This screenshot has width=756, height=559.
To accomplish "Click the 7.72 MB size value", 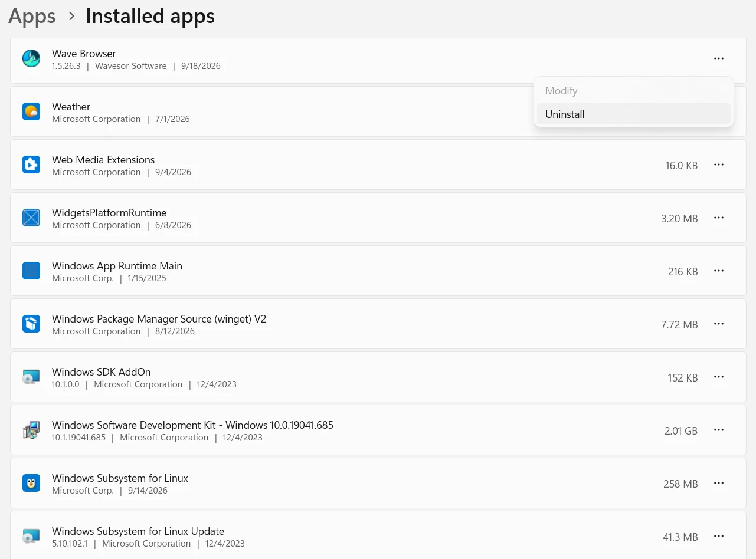I will click(x=679, y=324).
